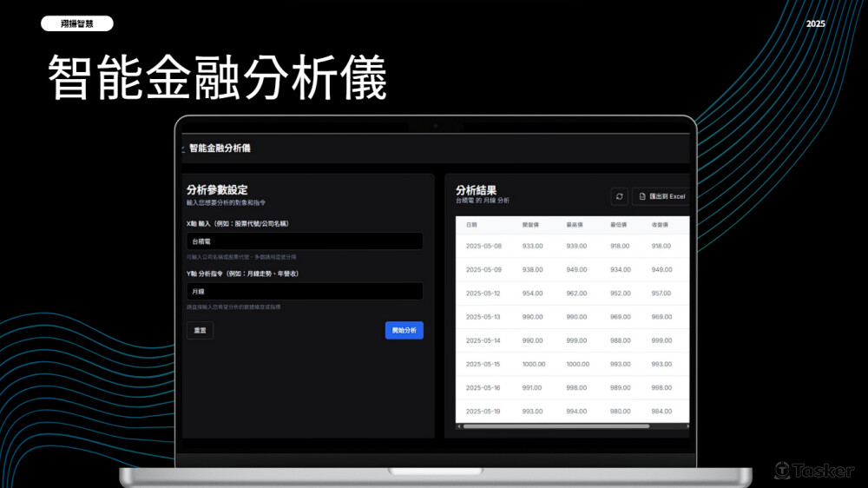Click the 開盤價 column header
The image size is (868, 488).
point(530,225)
